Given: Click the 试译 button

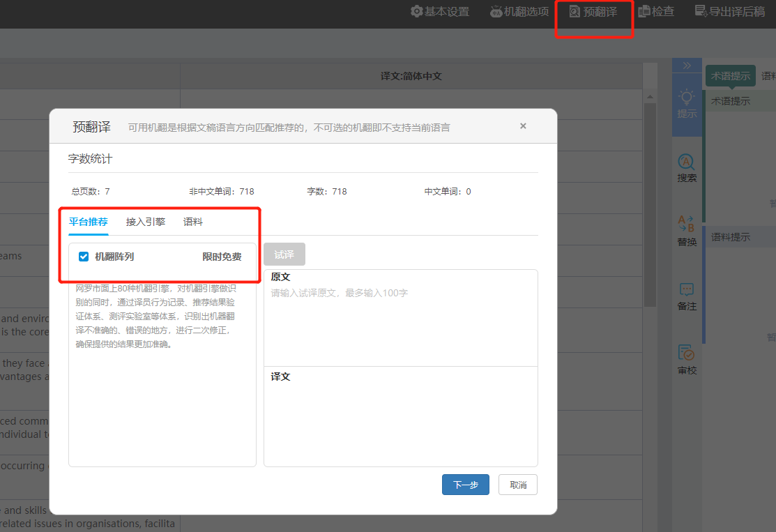Looking at the screenshot, I should click(x=284, y=254).
